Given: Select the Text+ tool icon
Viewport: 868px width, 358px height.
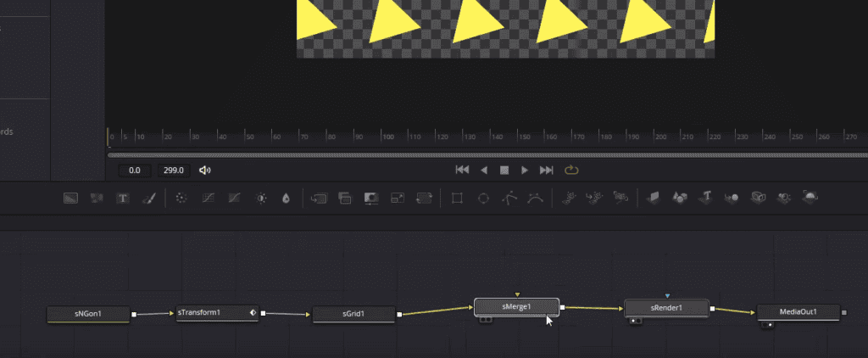Looking at the screenshot, I should [123, 198].
